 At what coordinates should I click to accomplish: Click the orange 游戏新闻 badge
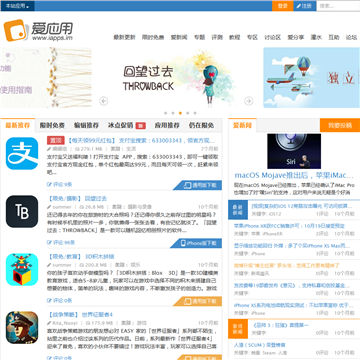point(238,329)
